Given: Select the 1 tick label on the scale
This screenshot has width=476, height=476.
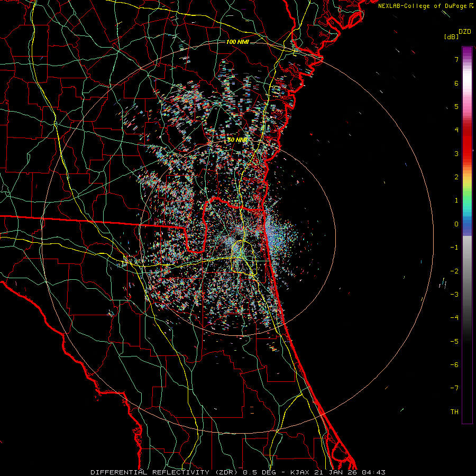Looking at the screenshot, I should pos(456,200).
